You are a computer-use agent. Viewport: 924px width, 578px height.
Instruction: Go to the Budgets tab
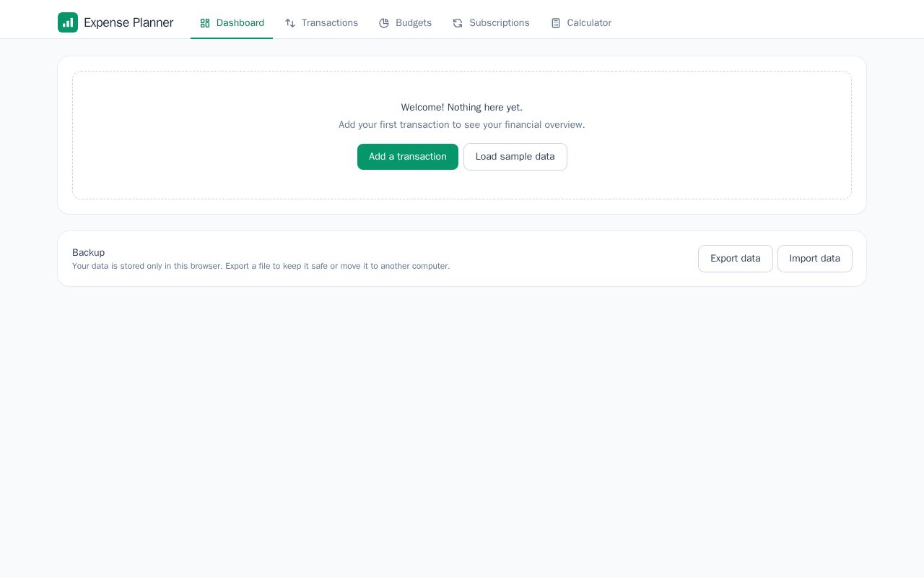pos(405,23)
